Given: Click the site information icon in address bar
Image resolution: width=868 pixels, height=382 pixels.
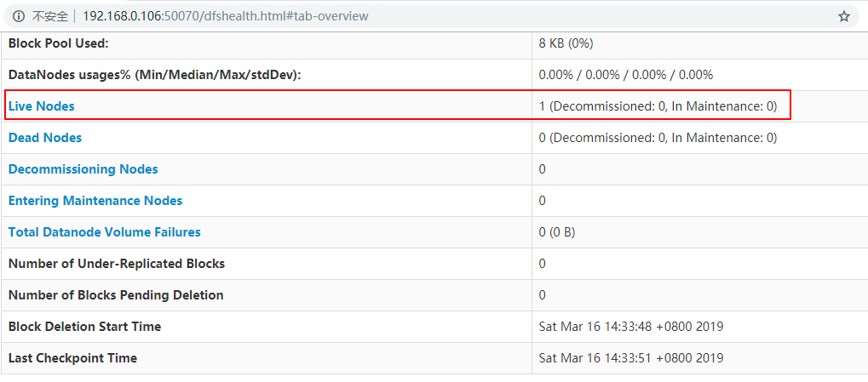Looking at the screenshot, I should point(19,16).
